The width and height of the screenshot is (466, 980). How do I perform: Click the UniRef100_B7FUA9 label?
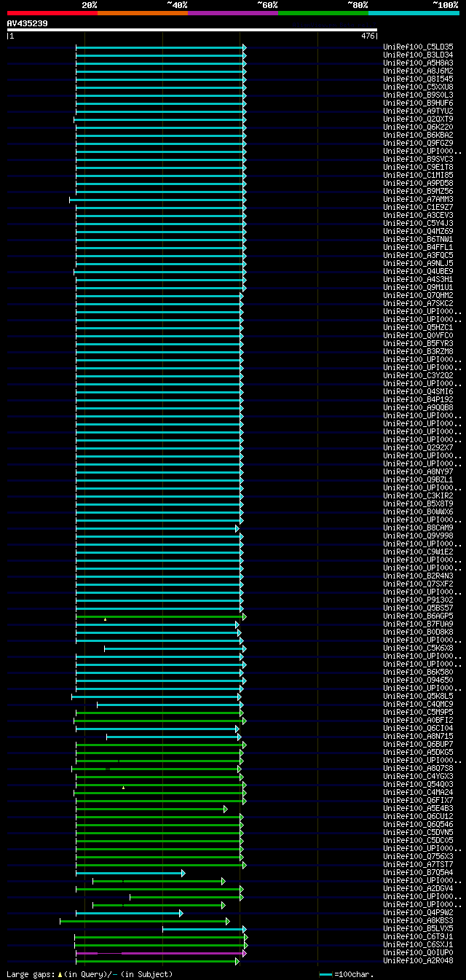(418, 624)
